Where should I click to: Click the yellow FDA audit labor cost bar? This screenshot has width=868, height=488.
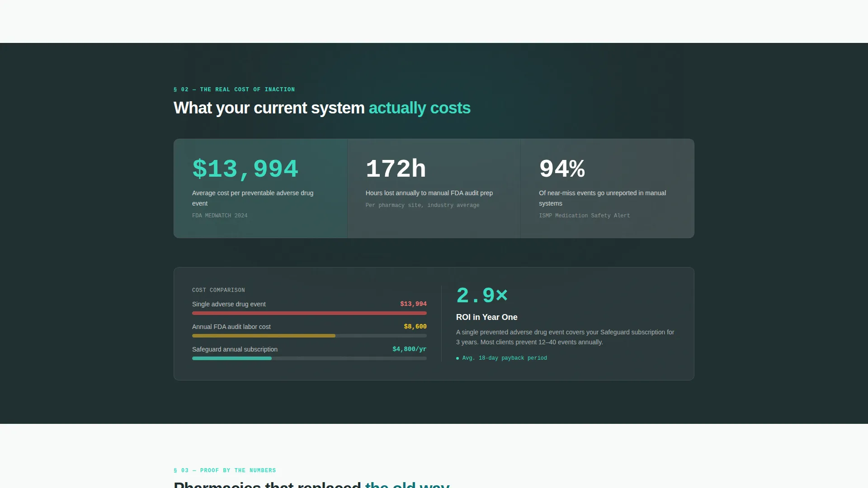tap(264, 336)
